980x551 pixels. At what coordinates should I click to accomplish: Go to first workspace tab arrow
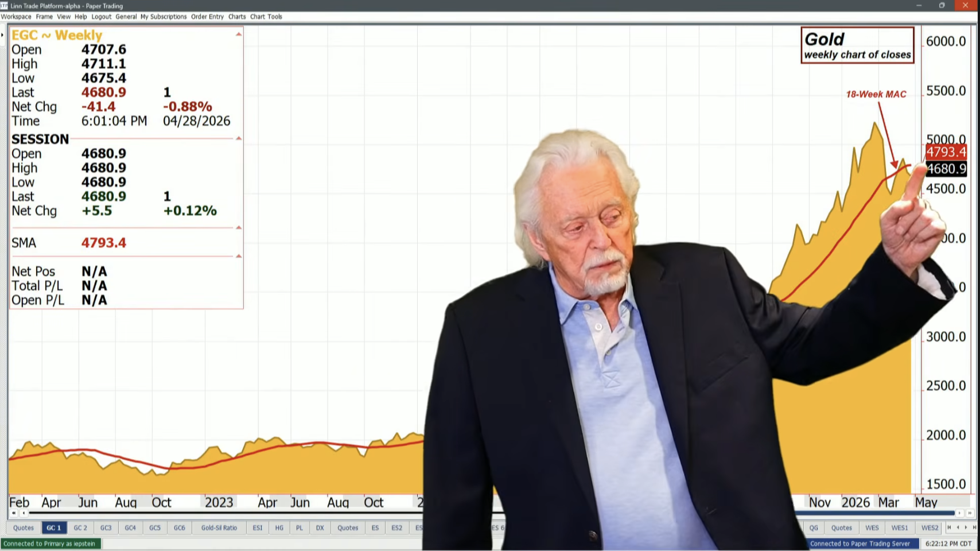[x=949, y=527]
